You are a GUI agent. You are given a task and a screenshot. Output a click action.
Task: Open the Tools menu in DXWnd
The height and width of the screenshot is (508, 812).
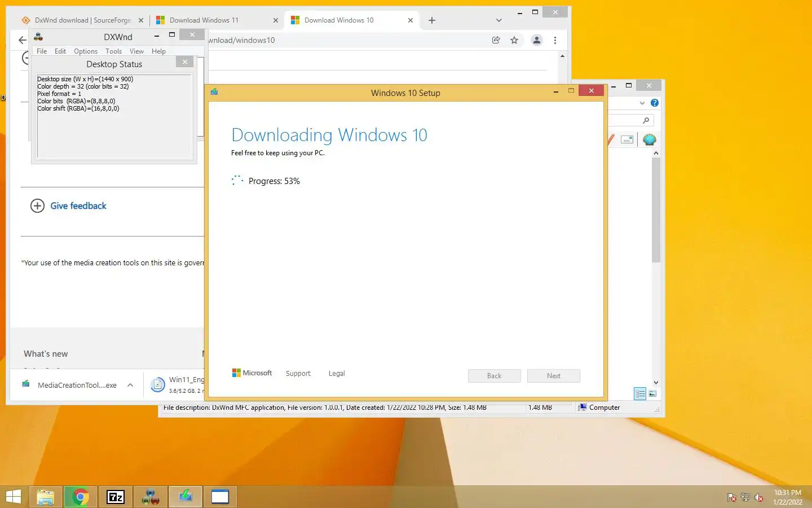click(x=113, y=51)
